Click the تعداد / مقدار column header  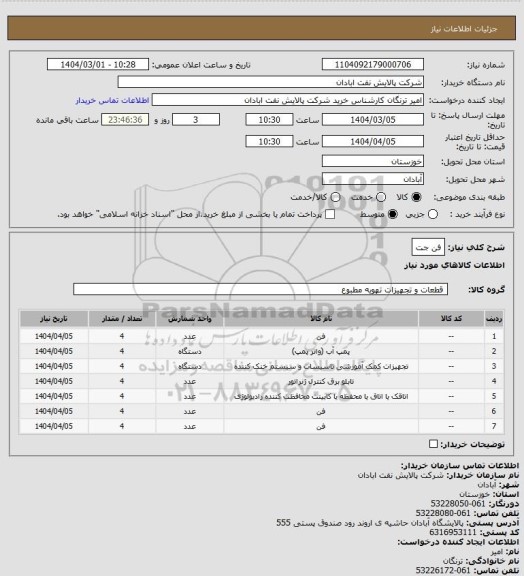(x=122, y=319)
